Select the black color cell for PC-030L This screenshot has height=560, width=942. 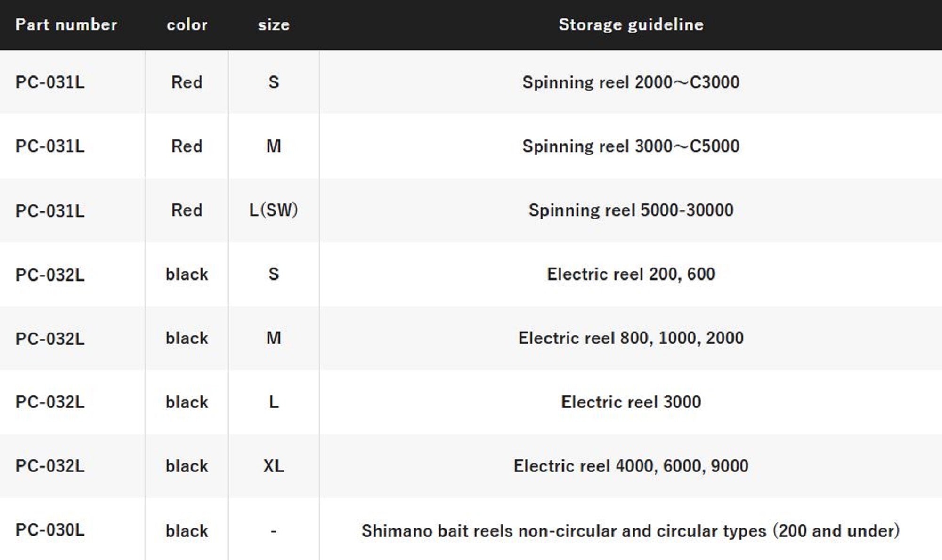tap(187, 531)
